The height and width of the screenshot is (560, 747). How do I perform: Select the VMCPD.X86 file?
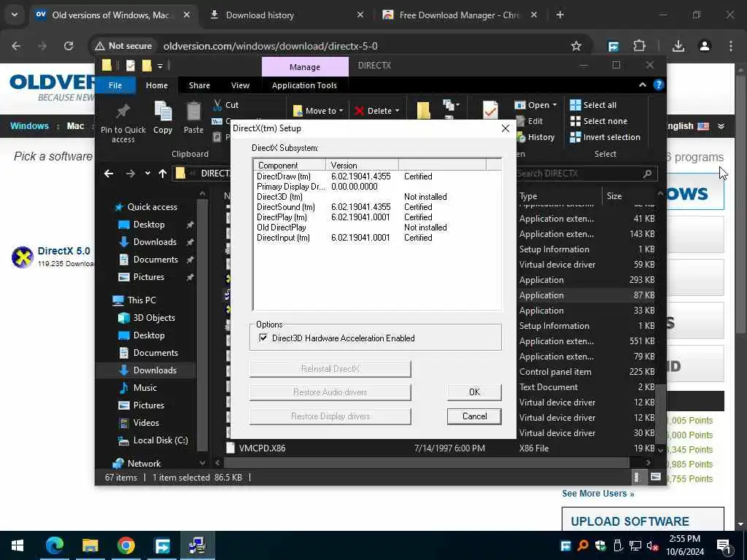262,448
